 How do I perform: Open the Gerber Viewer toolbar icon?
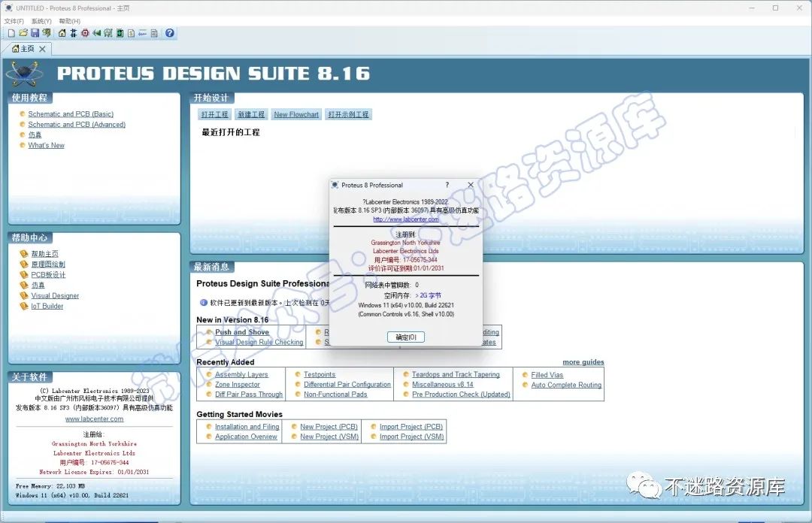[x=108, y=33]
